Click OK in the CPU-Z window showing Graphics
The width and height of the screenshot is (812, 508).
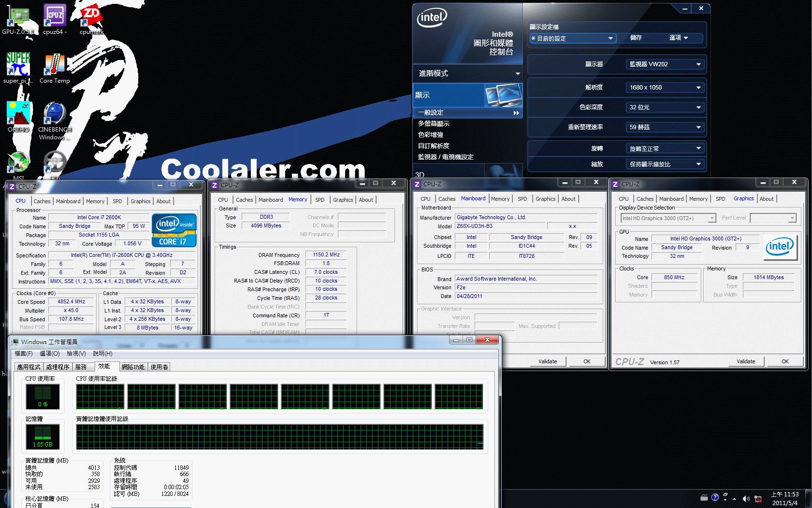[x=785, y=361]
